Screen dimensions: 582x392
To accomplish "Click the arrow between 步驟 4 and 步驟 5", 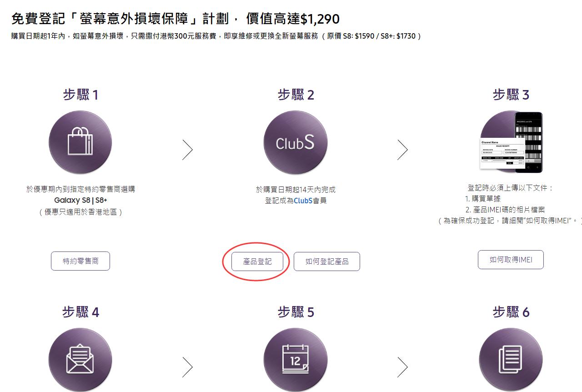I will click(188, 367).
